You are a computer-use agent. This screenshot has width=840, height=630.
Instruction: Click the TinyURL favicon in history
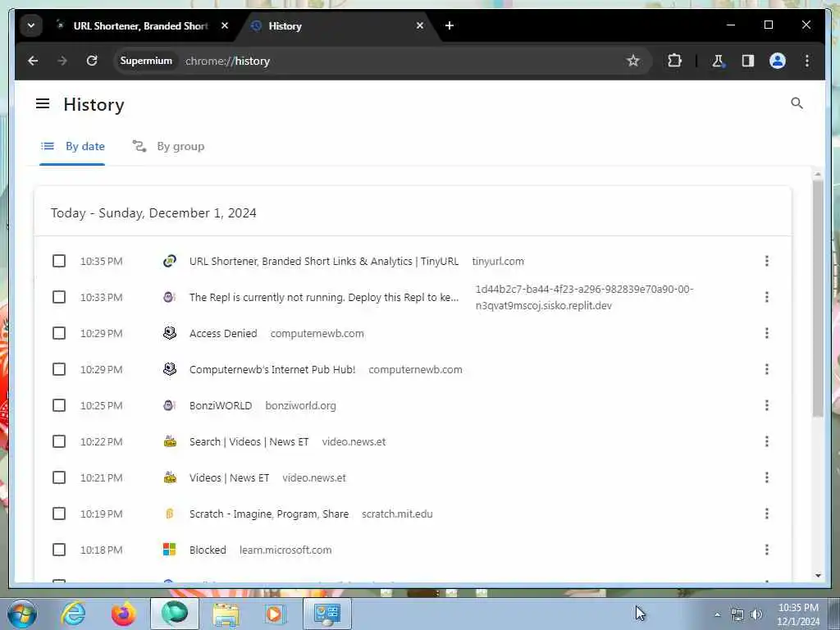tap(169, 261)
